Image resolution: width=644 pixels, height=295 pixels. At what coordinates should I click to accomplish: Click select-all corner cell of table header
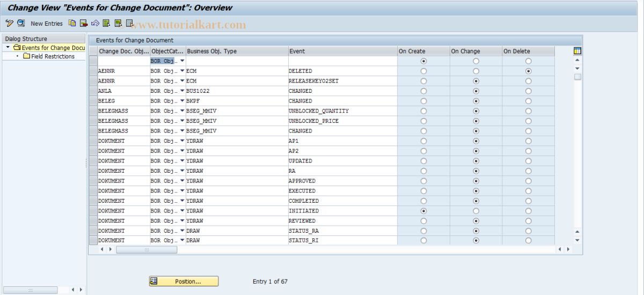click(x=93, y=51)
